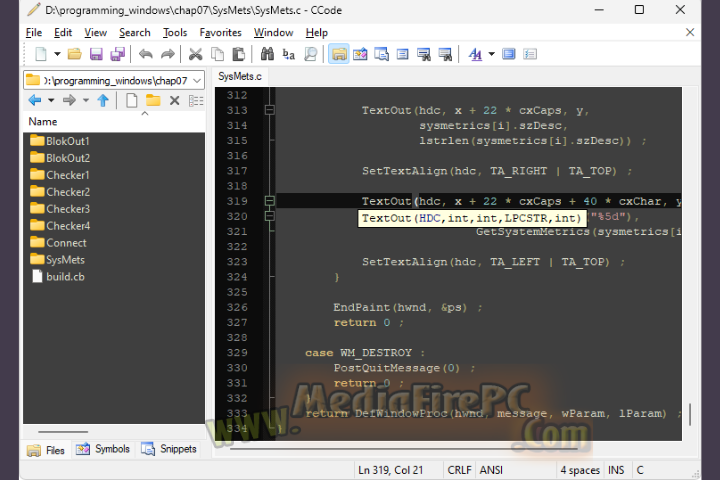Screen dimensions: 720x480
Task: Open back history dropdown arrow
Action: pos(51,100)
